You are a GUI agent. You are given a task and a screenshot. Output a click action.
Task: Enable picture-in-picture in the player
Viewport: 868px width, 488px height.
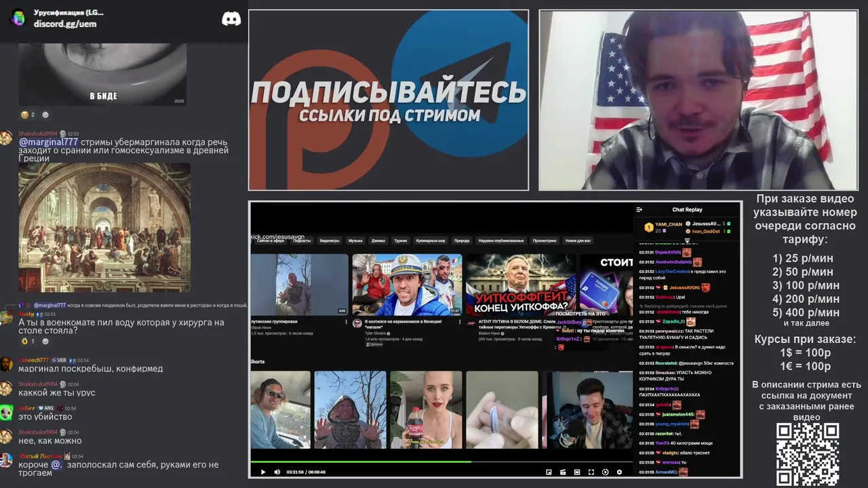coord(549,472)
